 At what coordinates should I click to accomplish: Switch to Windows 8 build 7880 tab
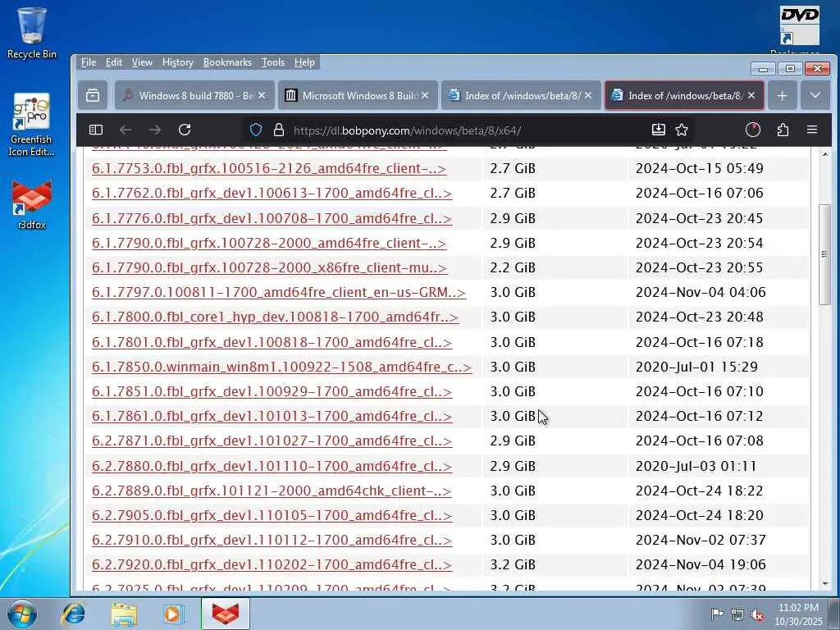click(194, 95)
